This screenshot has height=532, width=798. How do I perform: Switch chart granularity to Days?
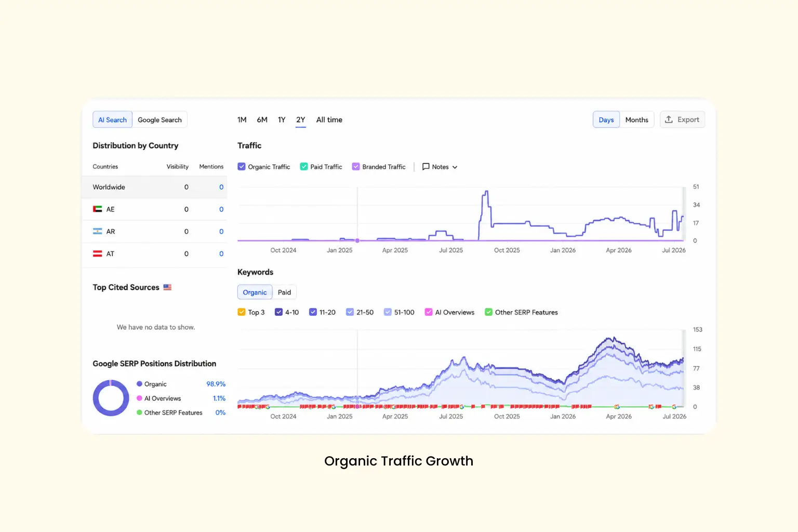606,119
